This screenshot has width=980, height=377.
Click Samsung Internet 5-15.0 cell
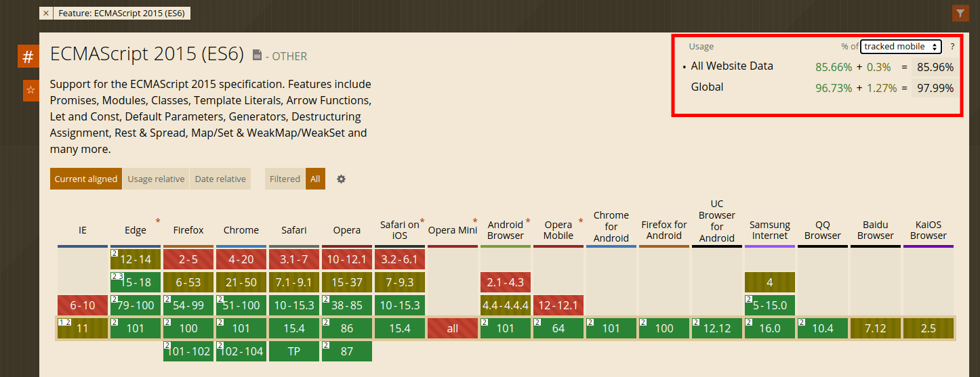pyautogui.click(x=770, y=305)
